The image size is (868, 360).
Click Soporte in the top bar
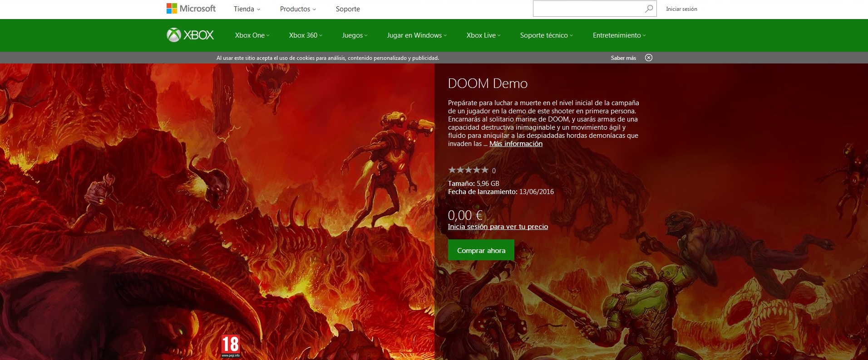point(348,9)
